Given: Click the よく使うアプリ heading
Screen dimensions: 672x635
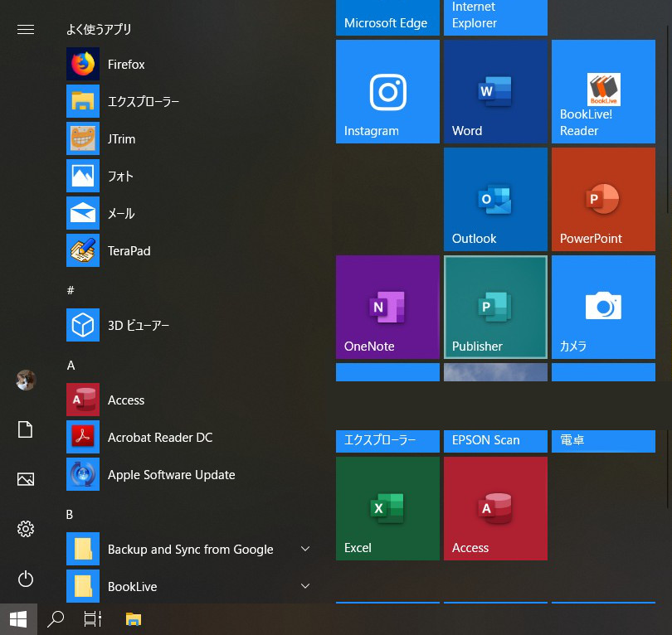Looking at the screenshot, I should (x=99, y=29).
